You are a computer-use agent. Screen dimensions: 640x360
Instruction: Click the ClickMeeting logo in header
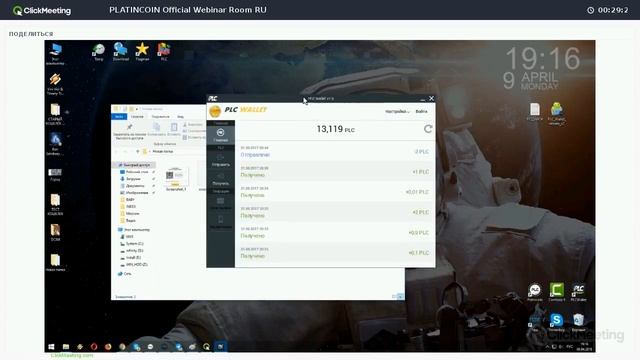tap(42, 10)
